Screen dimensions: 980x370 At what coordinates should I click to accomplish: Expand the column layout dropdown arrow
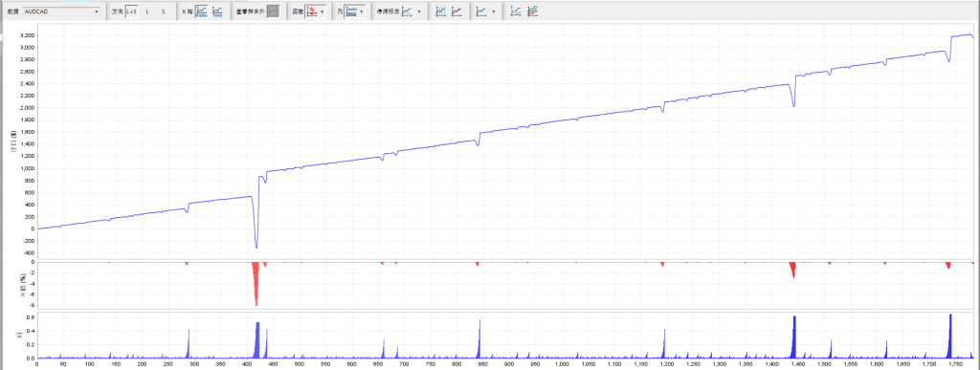click(x=362, y=11)
